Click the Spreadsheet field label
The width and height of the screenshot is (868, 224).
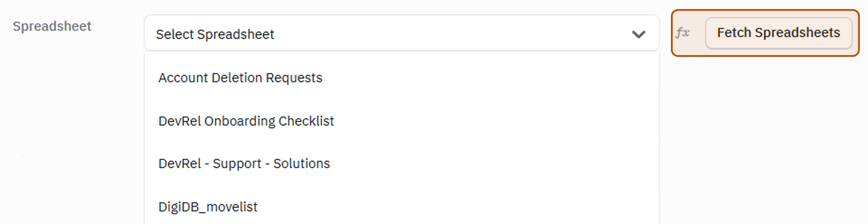52,26
